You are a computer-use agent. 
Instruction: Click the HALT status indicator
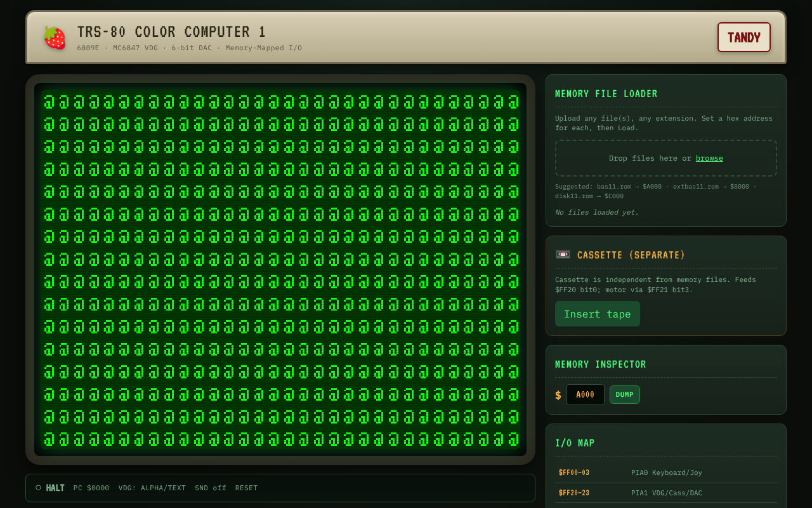coord(50,488)
